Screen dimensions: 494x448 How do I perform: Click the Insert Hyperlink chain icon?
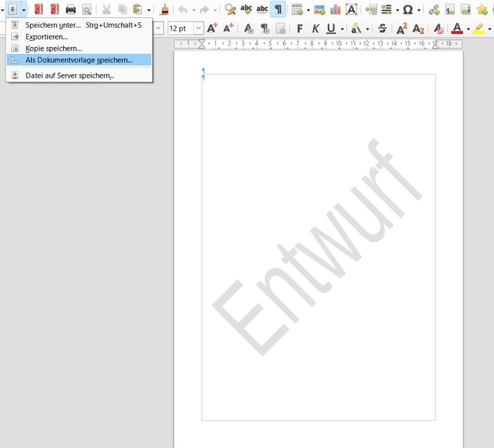[x=434, y=10]
